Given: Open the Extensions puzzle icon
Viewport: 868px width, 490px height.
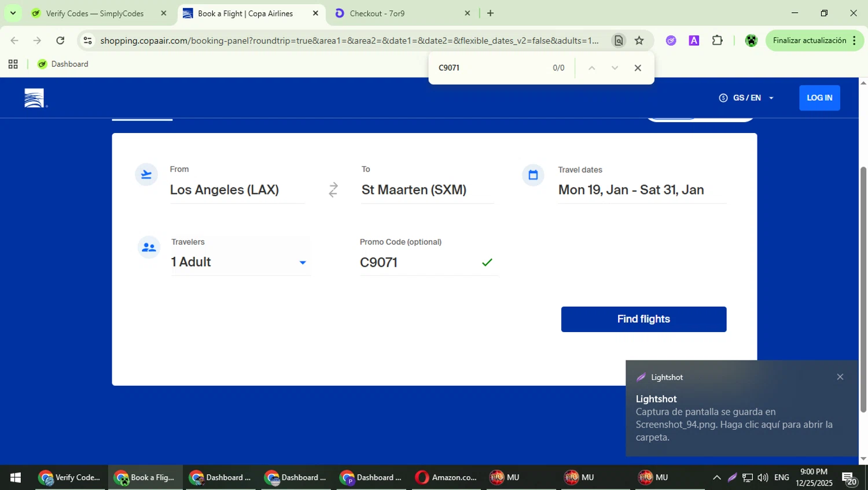Looking at the screenshot, I should click(718, 40).
